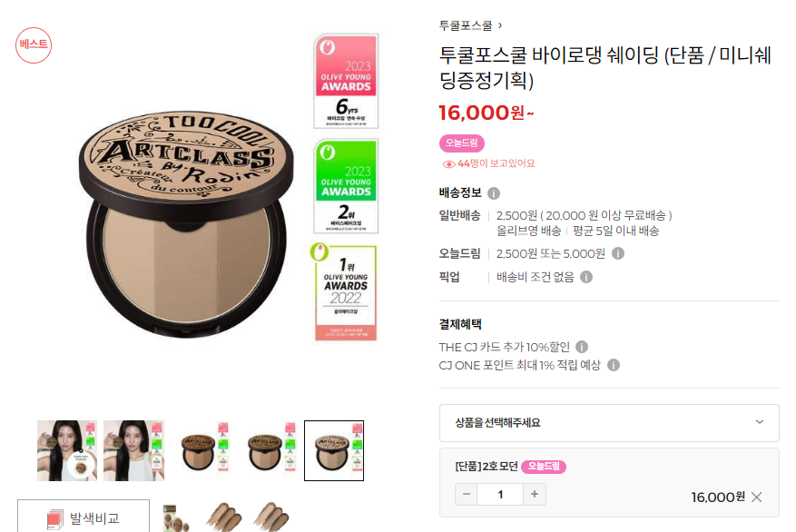Expand the 상품을 선택해주세요 dropdown
Viewport: 796px width, 532px height.
coord(609,423)
